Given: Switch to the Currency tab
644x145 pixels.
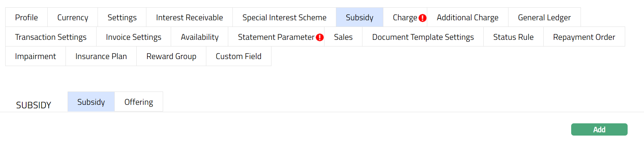Looking at the screenshot, I should point(72,17).
